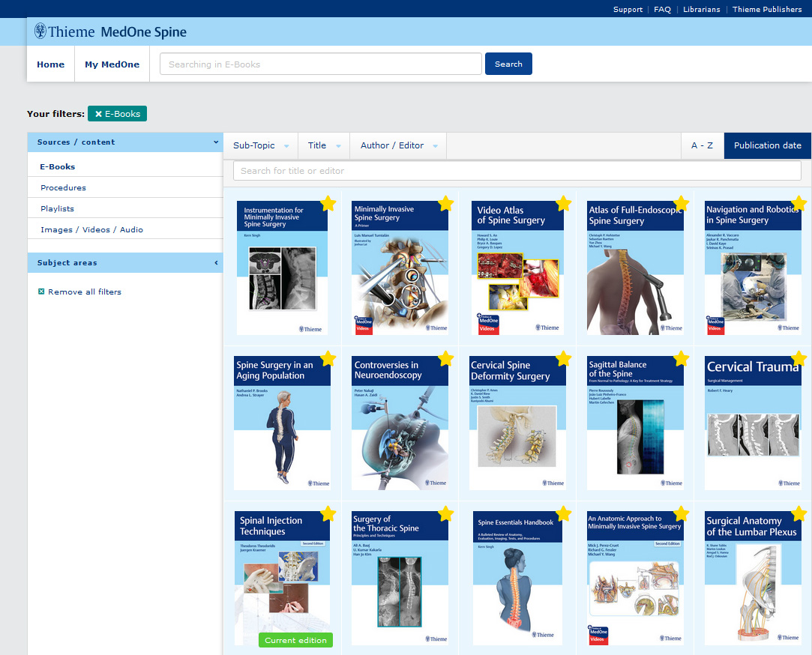Screen dimensions: 812x655
Task: Click the Thieme MedOne Spine logo
Action: pyautogui.click(x=110, y=31)
